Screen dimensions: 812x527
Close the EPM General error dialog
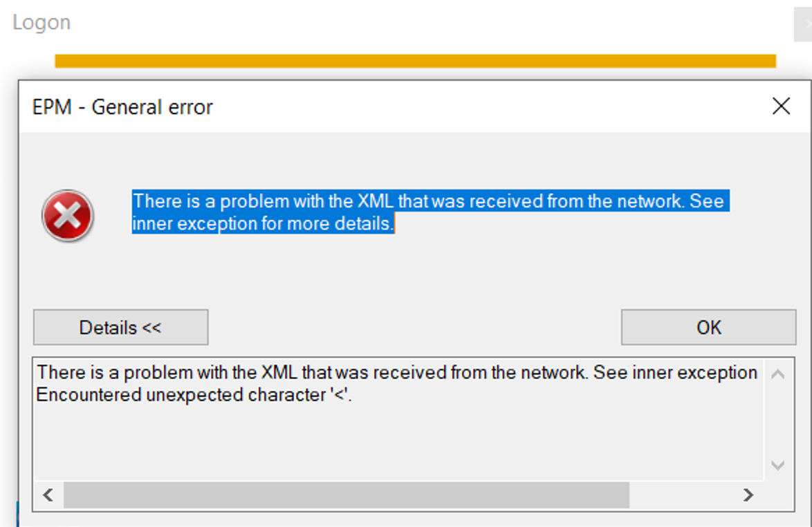click(x=781, y=106)
